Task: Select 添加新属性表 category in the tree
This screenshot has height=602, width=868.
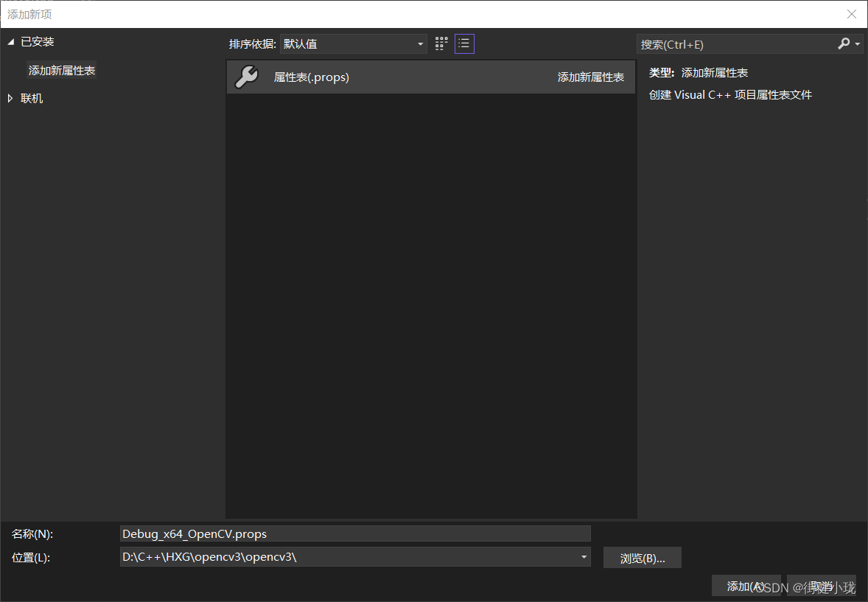Action: click(x=62, y=70)
